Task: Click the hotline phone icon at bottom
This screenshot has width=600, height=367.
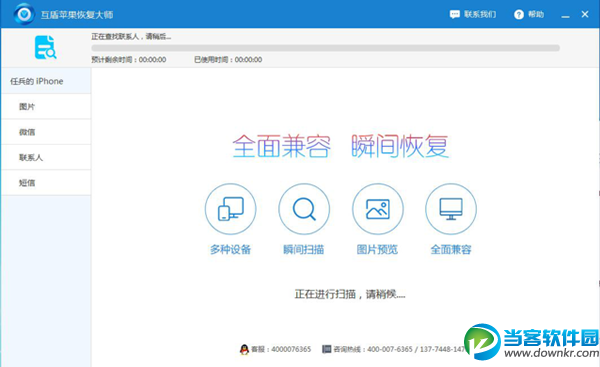Action: pyautogui.click(x=326, y=349)
